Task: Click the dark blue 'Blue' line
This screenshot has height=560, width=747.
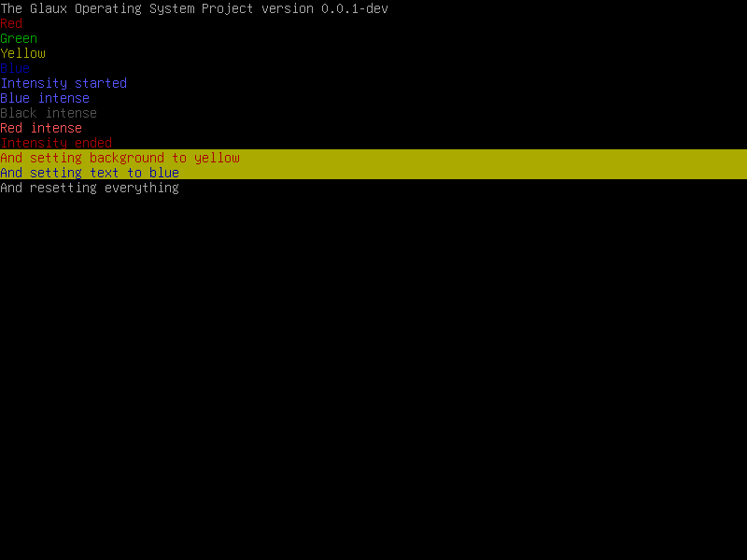Action: pos(15,68)
